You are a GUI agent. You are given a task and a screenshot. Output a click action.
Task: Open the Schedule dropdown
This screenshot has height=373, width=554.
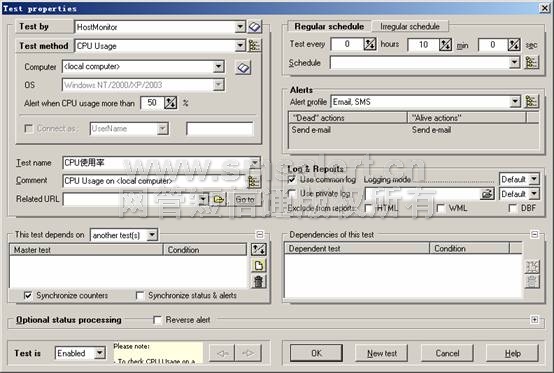click(515, 63)
